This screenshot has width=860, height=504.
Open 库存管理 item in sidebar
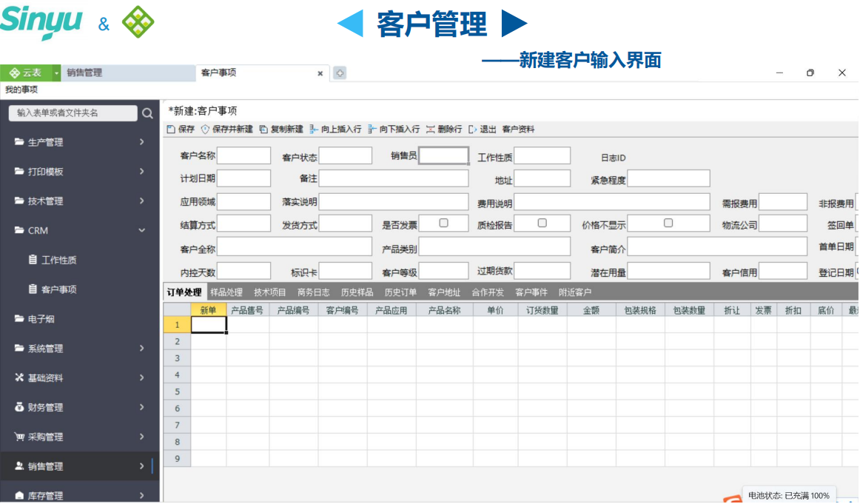click(x=38, y=496)
